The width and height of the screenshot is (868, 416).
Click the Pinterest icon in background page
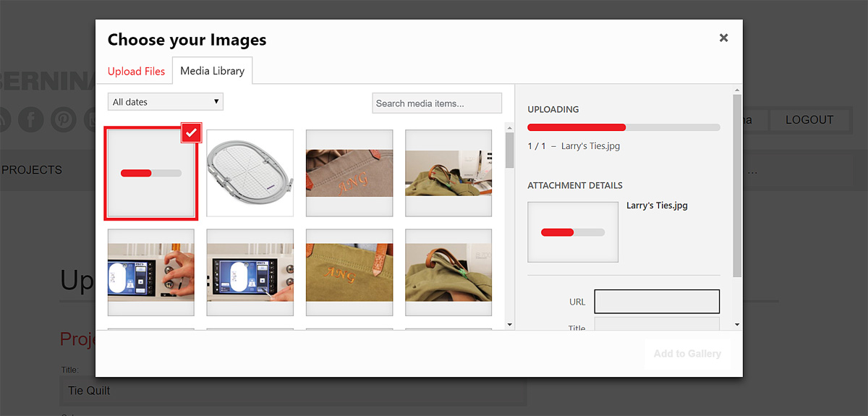(x=63, y=119)
